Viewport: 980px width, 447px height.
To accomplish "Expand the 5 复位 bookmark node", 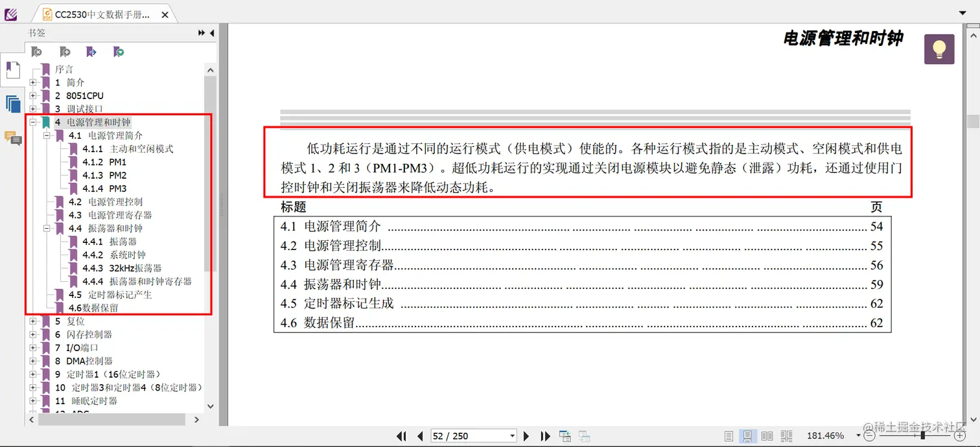I will [33, 321].
